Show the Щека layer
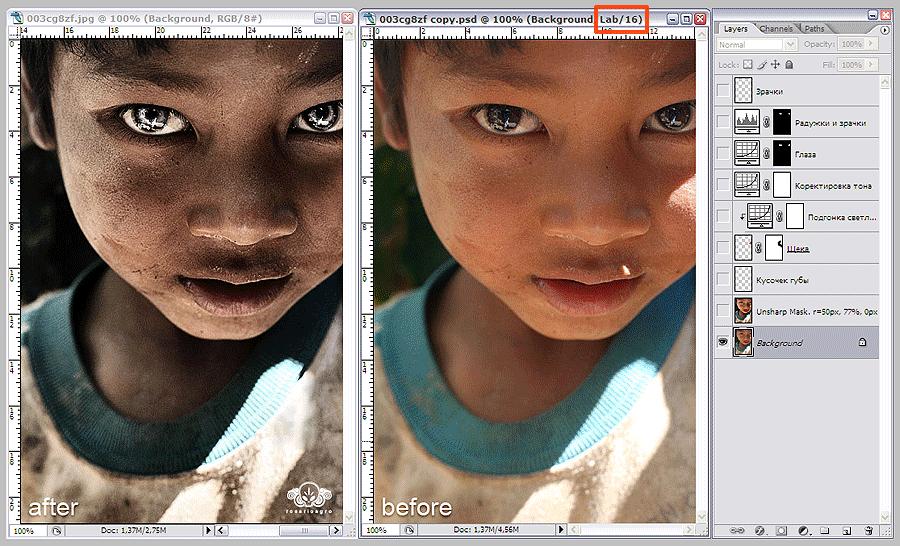The image size is (900, 546). pos(723,247)
